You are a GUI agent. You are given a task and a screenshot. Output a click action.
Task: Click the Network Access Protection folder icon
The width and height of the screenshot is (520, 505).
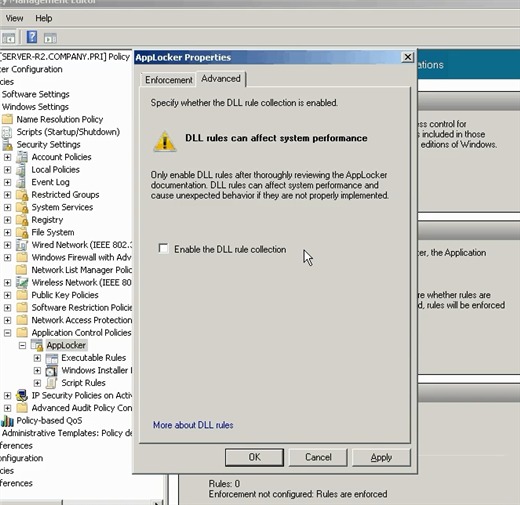click(22, 320)
